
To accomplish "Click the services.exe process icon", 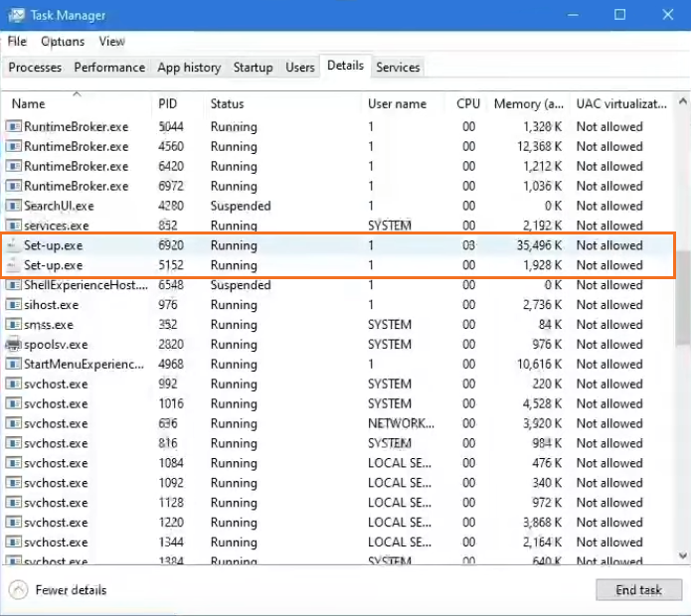I will [x=13, y=226].
